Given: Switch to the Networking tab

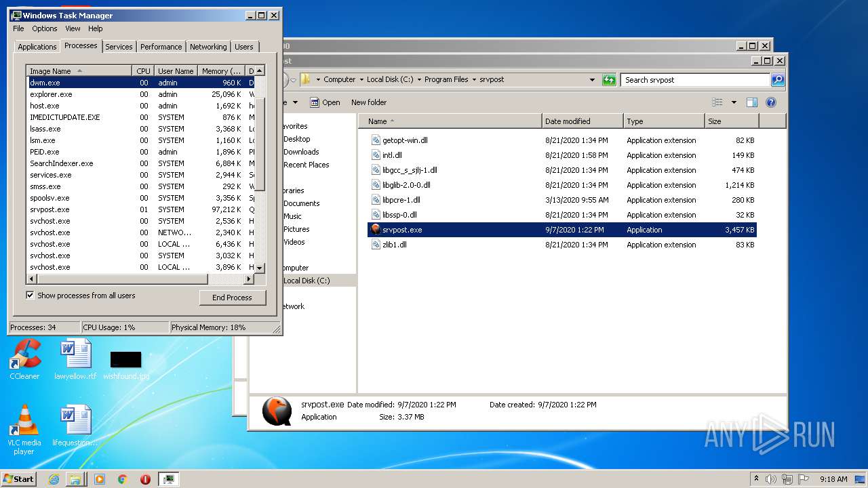Looking at the screenshot, I should pos(208,47).
